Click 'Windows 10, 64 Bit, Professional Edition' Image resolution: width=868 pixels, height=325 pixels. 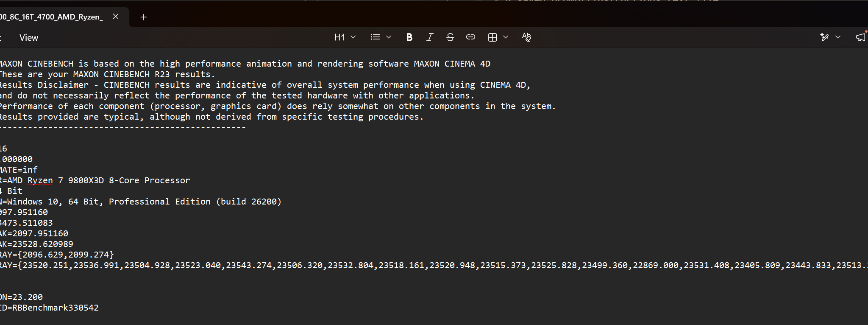[108, 202]
